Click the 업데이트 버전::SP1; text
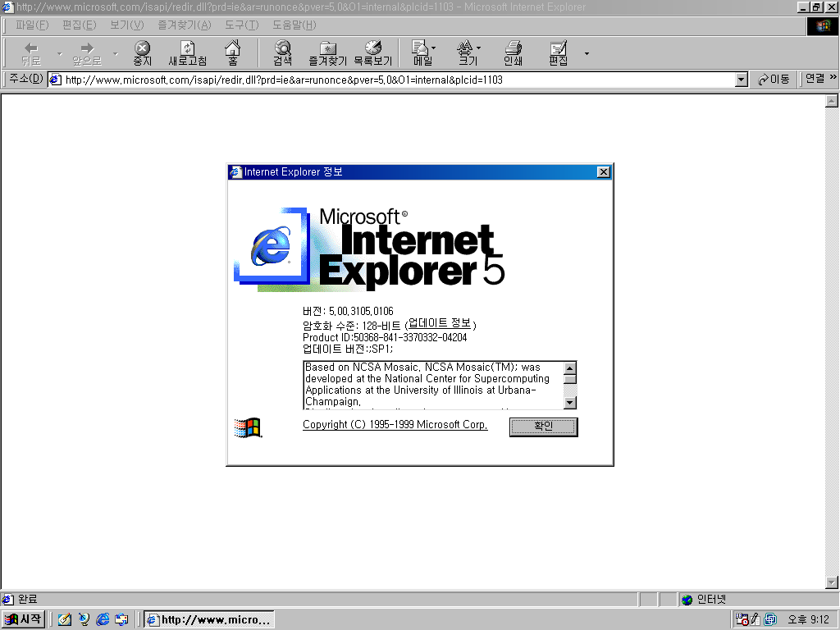The width and height of the screenshot is (840, 630). coord(348,349)
